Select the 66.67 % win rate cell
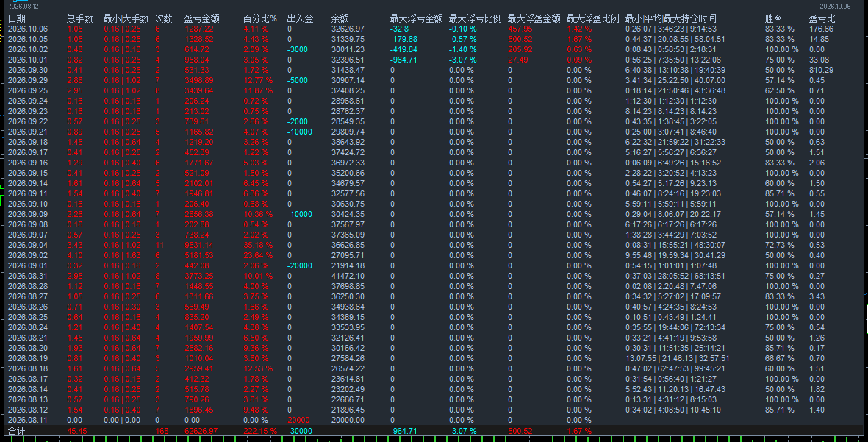Viewport: 868px width, 442px height. click(779, 358)
